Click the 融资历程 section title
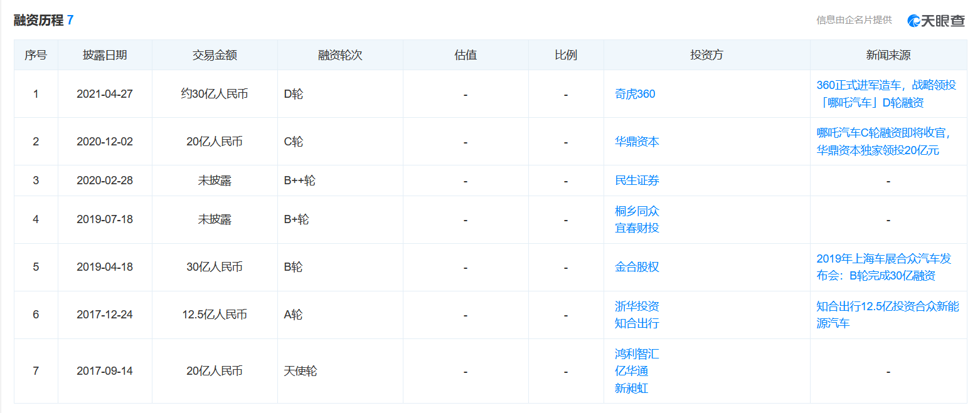Image resolution: width=980 pixels, height=413 pixels. point(39,20)
